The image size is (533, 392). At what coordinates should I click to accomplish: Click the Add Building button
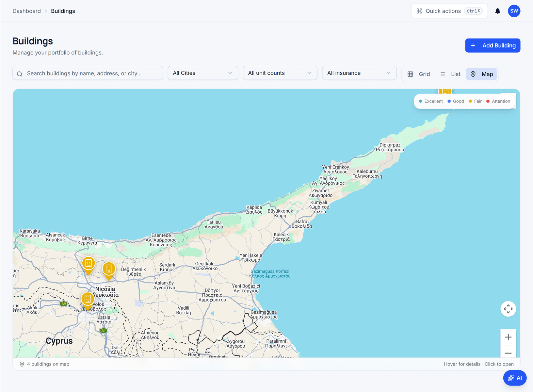point(493,45)
